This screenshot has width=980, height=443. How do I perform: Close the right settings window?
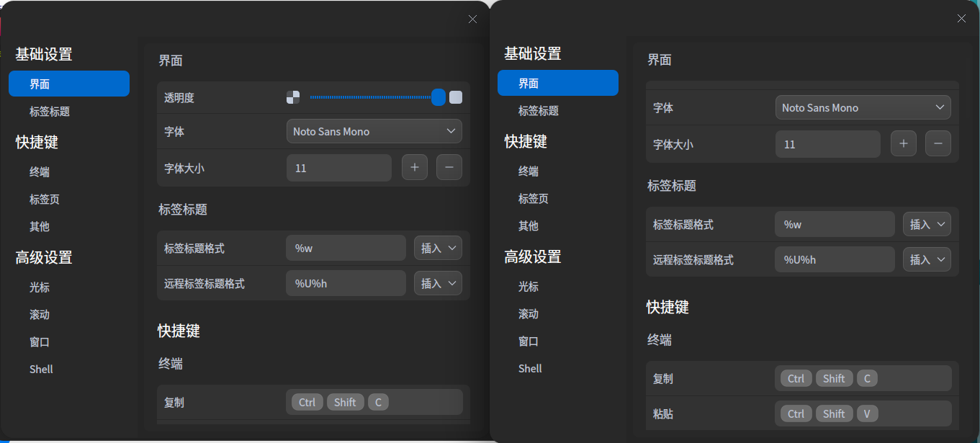point(961,19)
